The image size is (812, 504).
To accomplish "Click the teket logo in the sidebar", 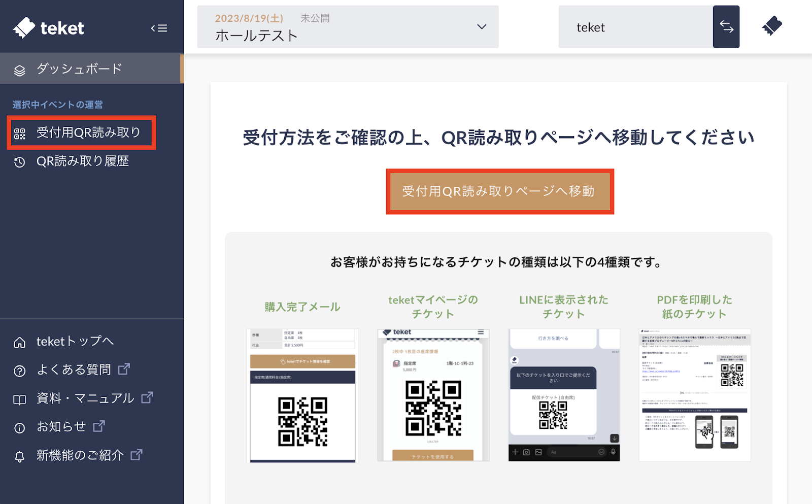I will [x=49, y=28].
